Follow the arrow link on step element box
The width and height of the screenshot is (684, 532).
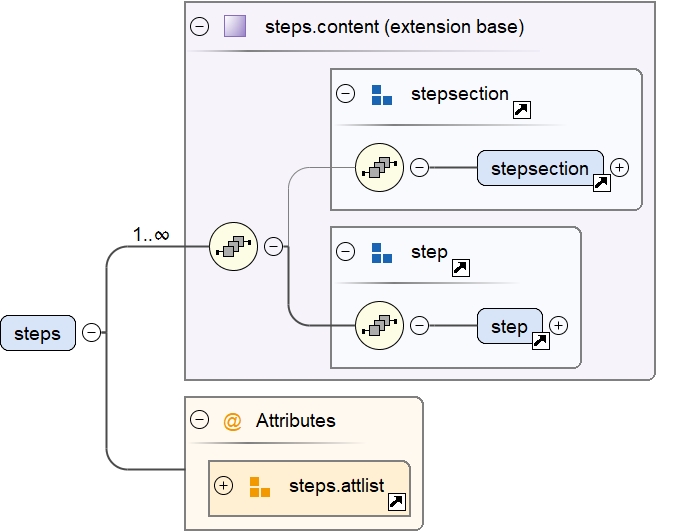[540, 341]
